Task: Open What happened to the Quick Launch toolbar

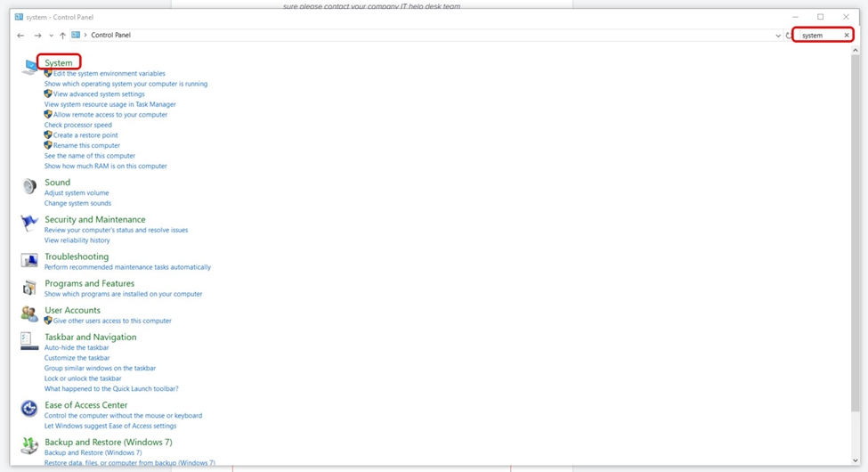Action: (x=111, y=389)
